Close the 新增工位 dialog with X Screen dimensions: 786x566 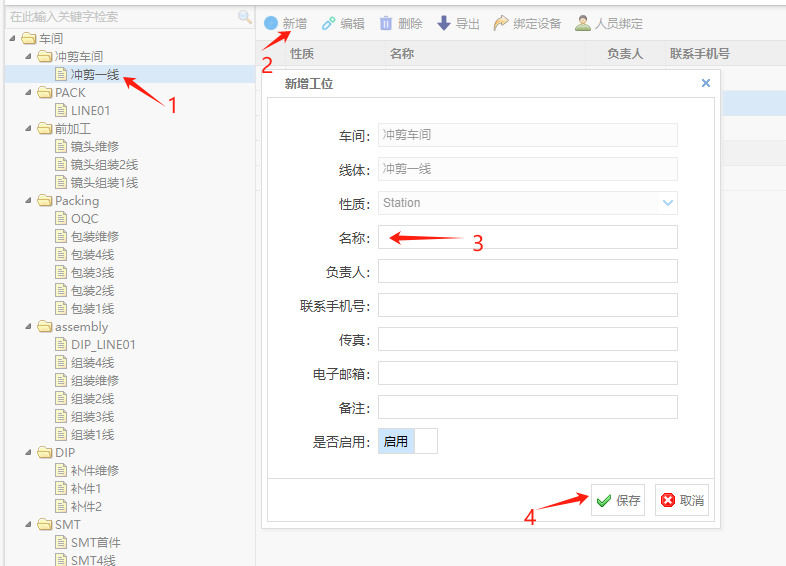(x=705, y=84)
